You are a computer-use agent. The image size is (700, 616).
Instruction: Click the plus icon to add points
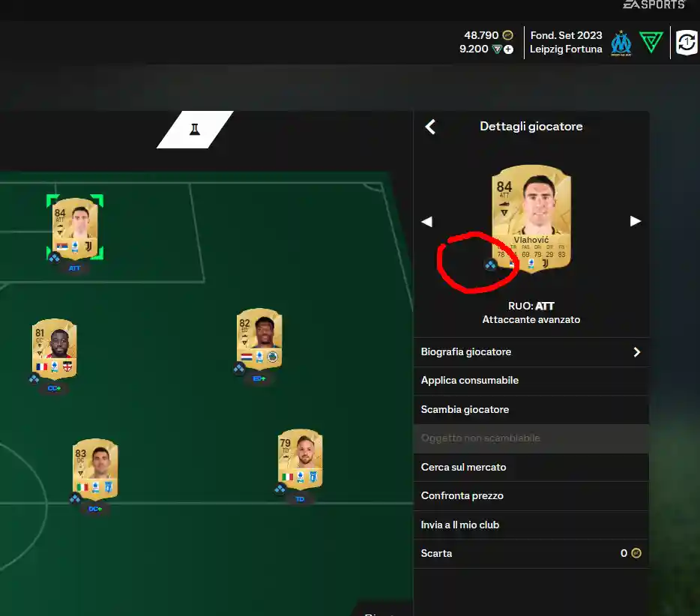click(508, 49)
